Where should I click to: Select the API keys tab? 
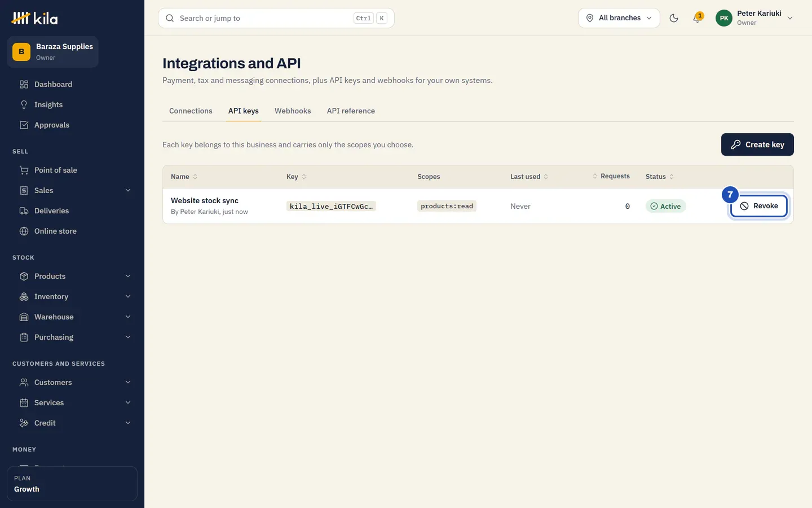click(x=244, y=111)
